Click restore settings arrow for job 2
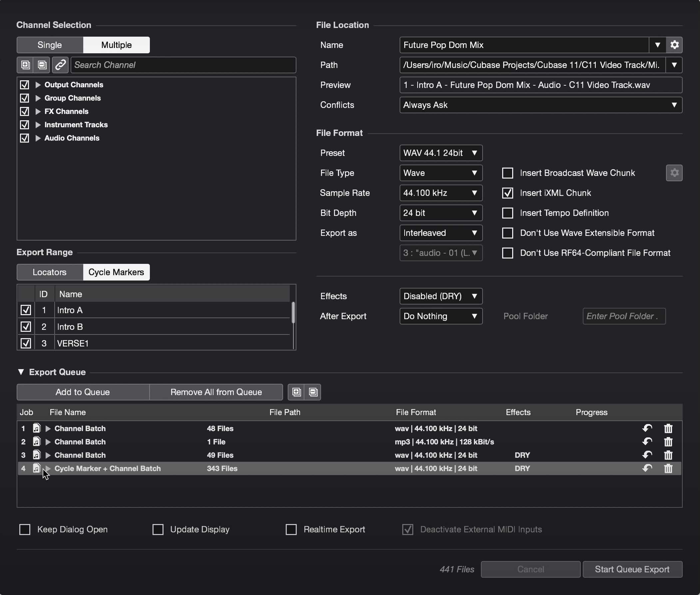This screenshot has width=700, height=595. click(x=647, y=441)
